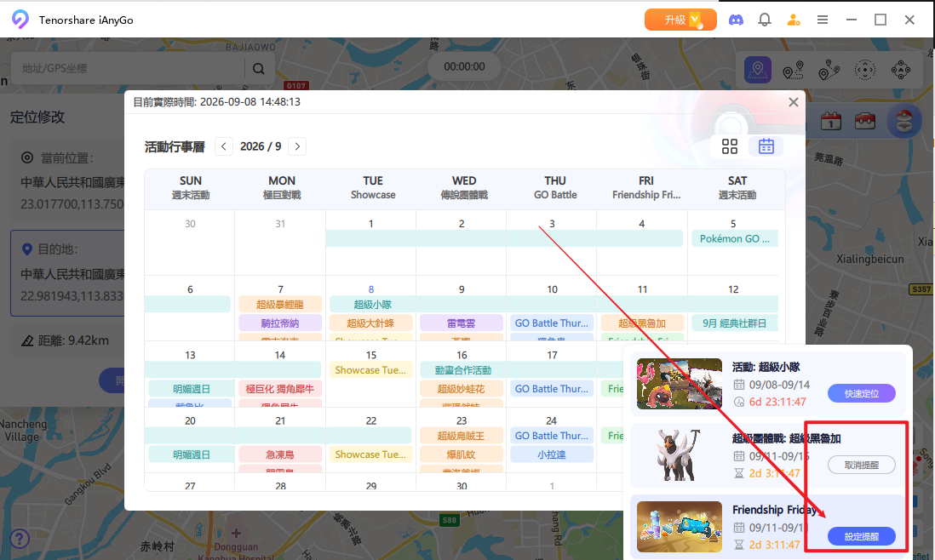
Task: Open Friendship Friday thumbnail image
Action: pyautogui.click(x=680, y=527)
